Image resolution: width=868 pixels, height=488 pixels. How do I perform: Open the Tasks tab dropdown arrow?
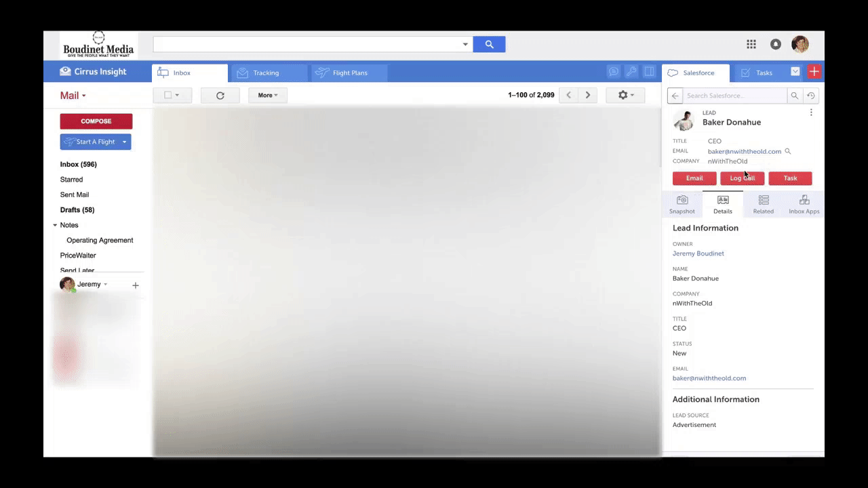(795, 72)
